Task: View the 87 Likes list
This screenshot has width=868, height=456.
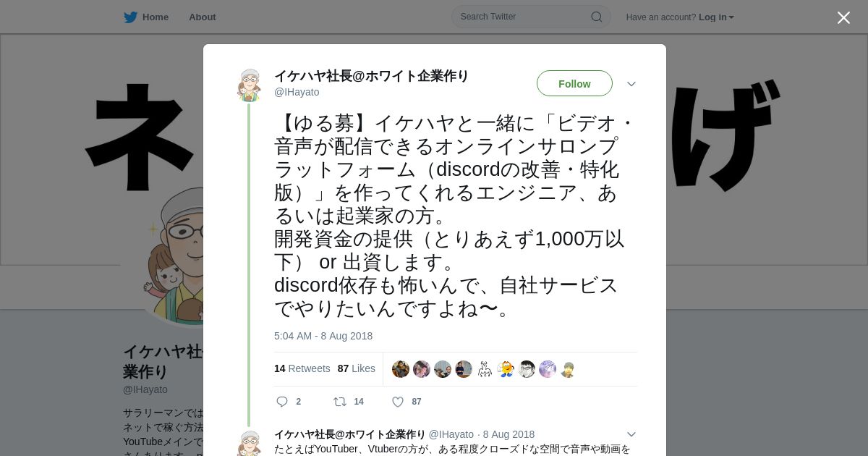Action: 357,368
